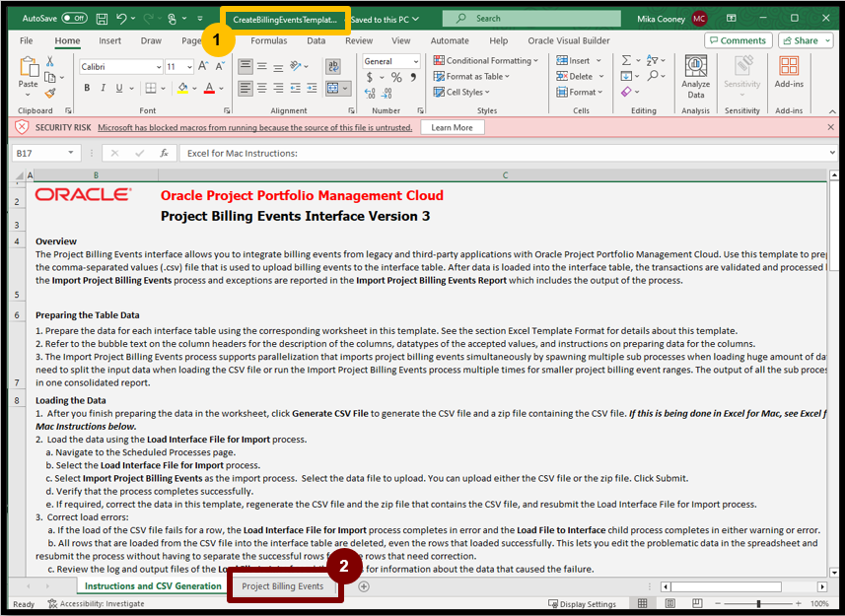This screenshot has width=845, height=616.
Task: Align text to the right
Action: point(279,88)
